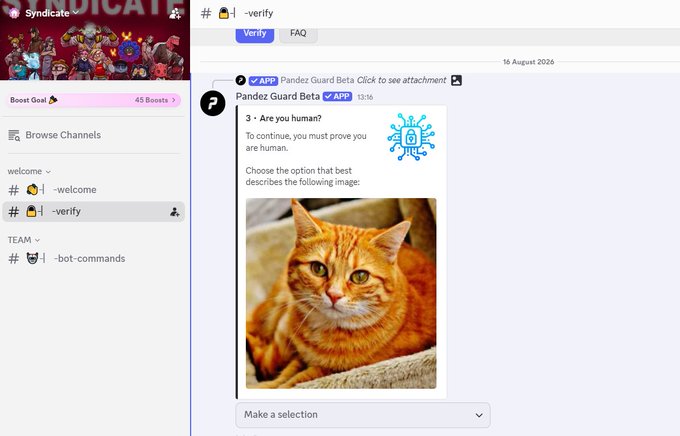Click the blue Verify button

tap(255, 34)
